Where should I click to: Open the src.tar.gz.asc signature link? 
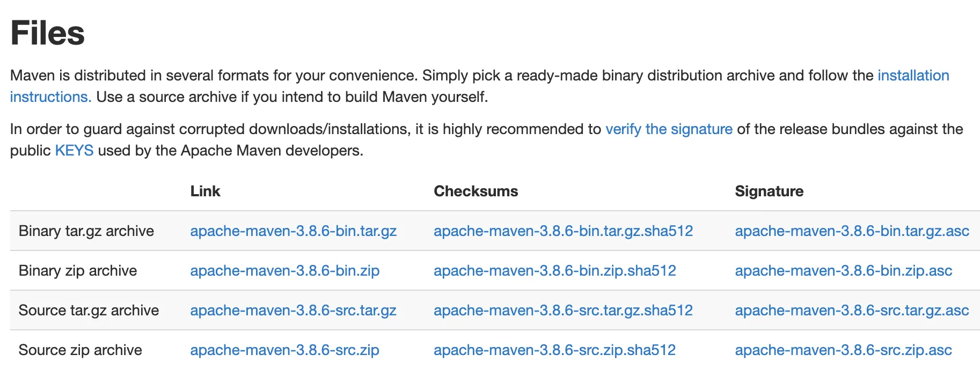852,311
